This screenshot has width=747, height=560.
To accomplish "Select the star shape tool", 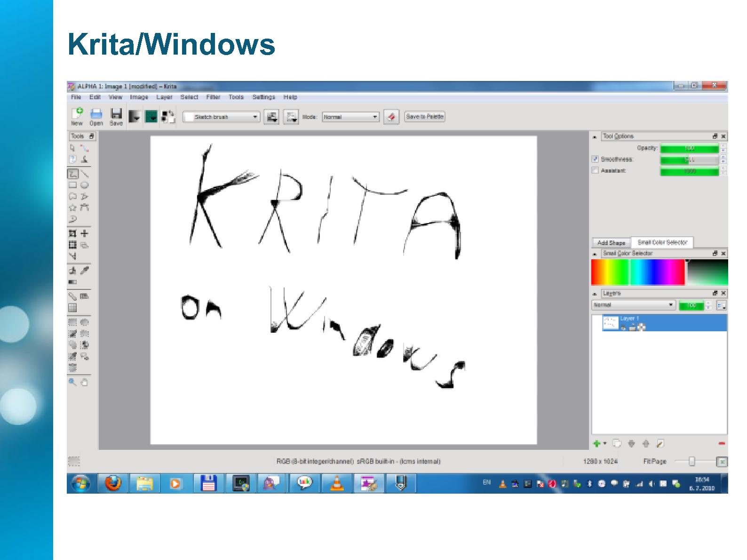I will click(72, 208).
